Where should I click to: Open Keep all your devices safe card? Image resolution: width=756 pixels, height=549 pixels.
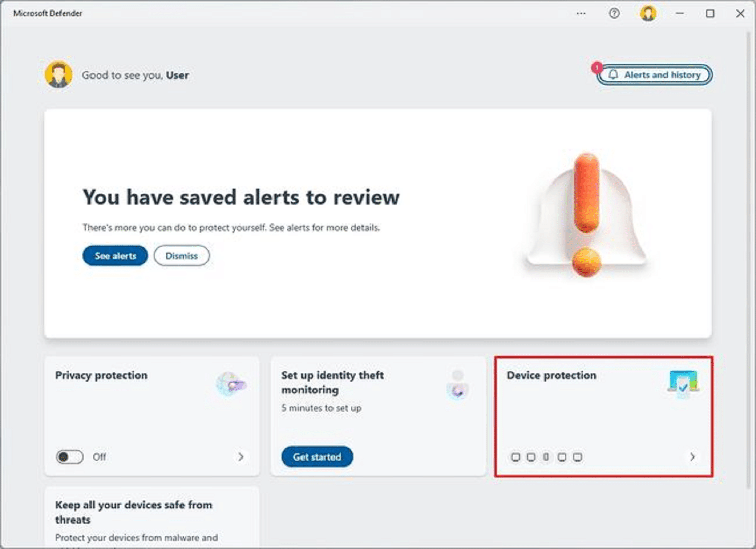point(152,517)
